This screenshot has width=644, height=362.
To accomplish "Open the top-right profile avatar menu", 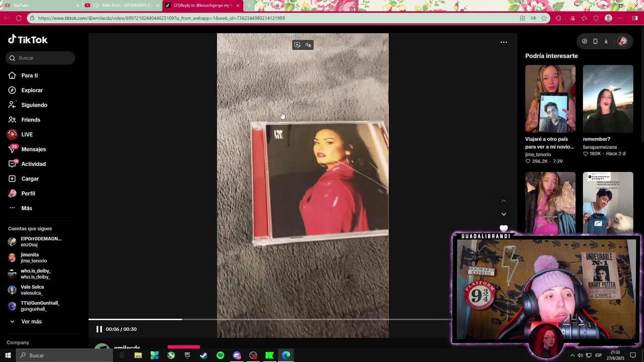I will [622, 41].
